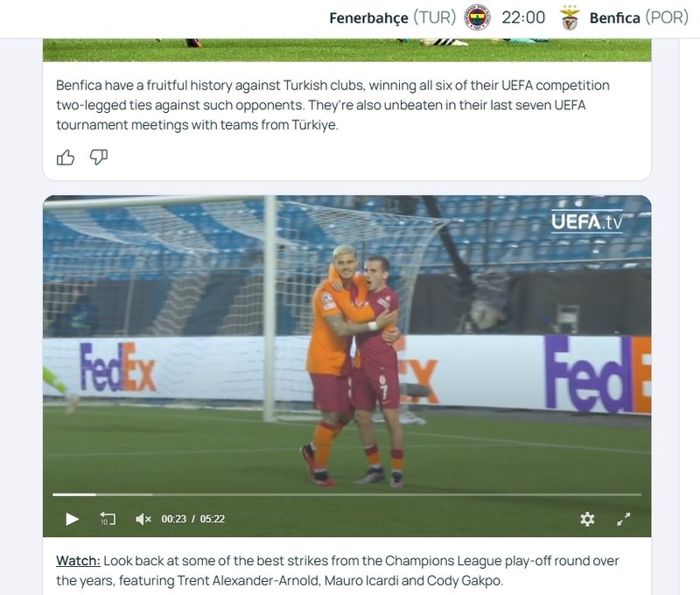
Task: Play the Champions League strikes video
Action: (72, 519)
